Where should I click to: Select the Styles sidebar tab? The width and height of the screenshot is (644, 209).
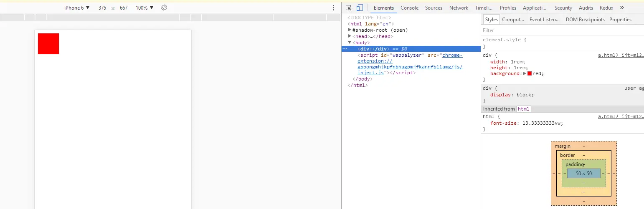[491, 19]
